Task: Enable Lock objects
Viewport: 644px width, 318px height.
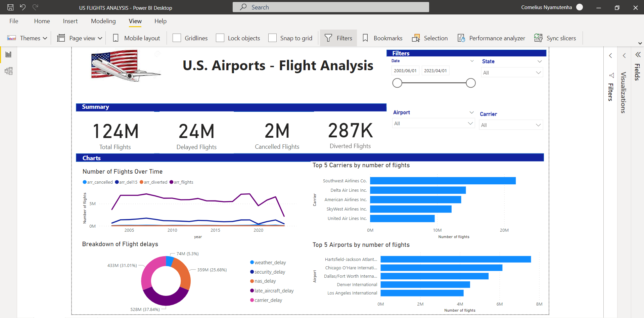Action: click(220, 38)
